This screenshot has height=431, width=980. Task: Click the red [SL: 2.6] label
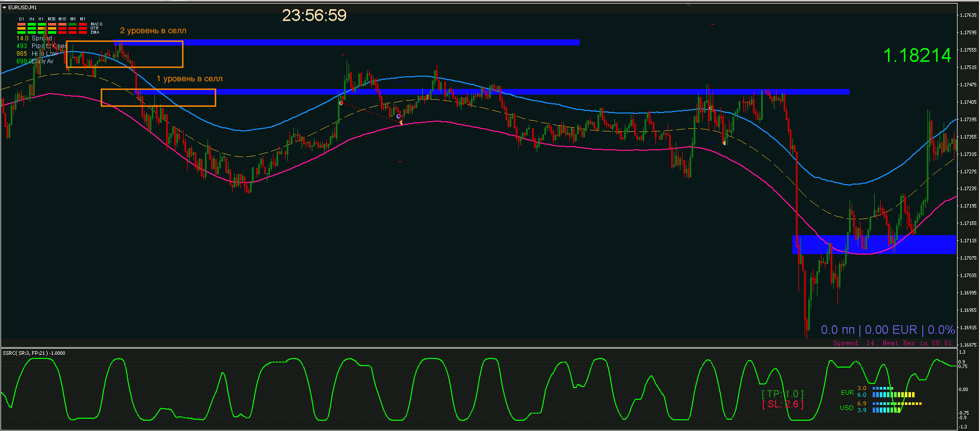point(783,404)
